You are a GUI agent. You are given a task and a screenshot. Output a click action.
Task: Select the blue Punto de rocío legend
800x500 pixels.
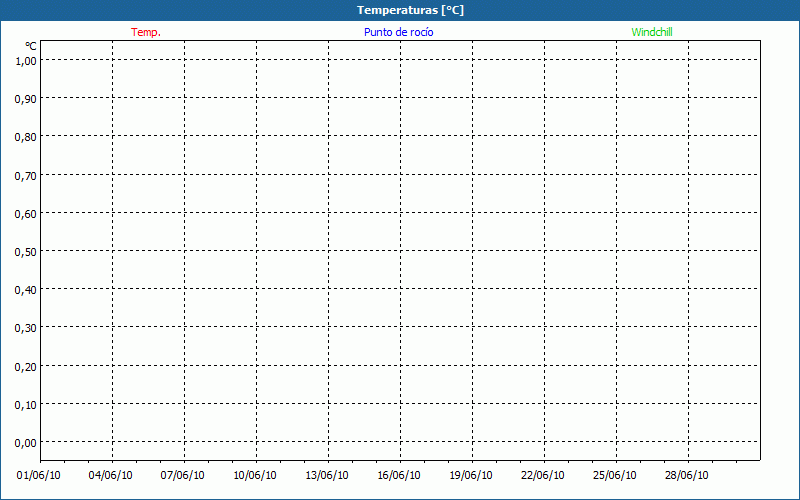(x=398, y=32)
